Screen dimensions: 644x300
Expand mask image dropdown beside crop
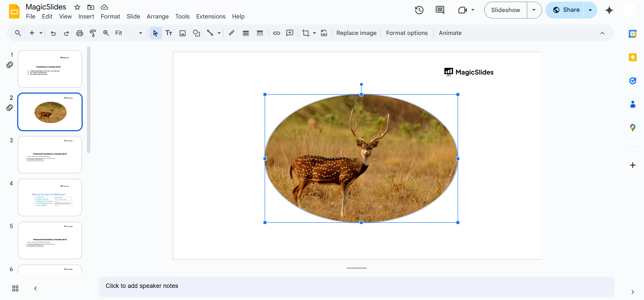click(314, 33)
